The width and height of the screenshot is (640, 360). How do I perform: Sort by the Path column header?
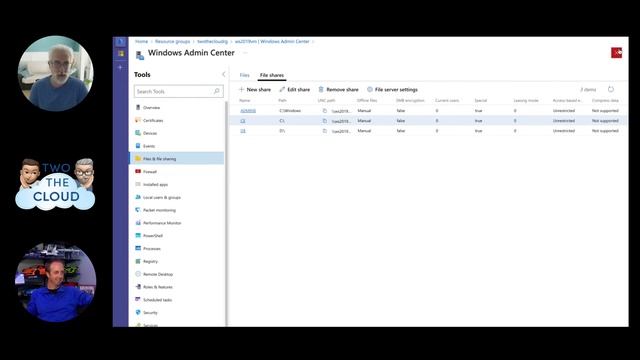(282, 100)
